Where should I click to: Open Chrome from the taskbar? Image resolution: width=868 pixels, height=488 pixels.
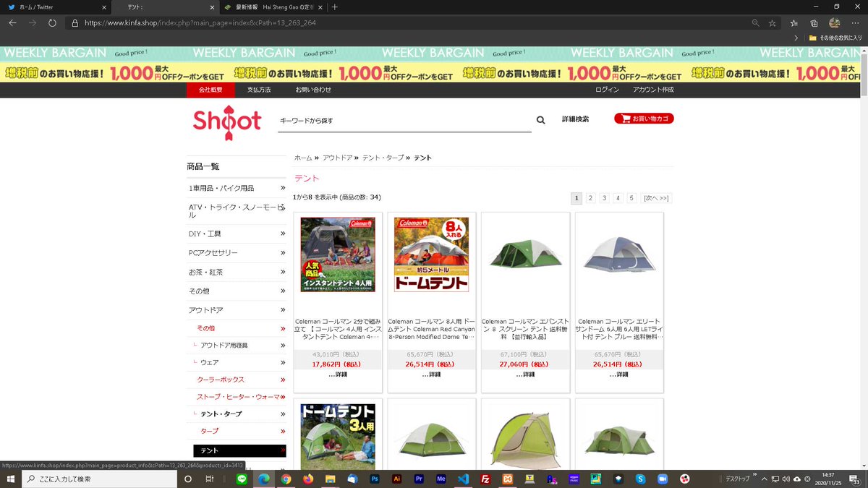coord(286,479)
